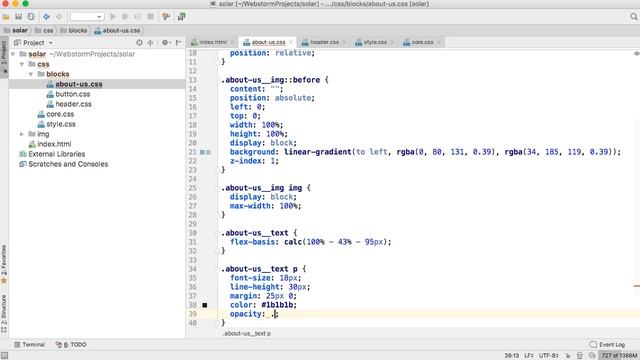Click Scroll from Source target icon
The width and height of the screenshot is (640, 360).
[139, 42]
